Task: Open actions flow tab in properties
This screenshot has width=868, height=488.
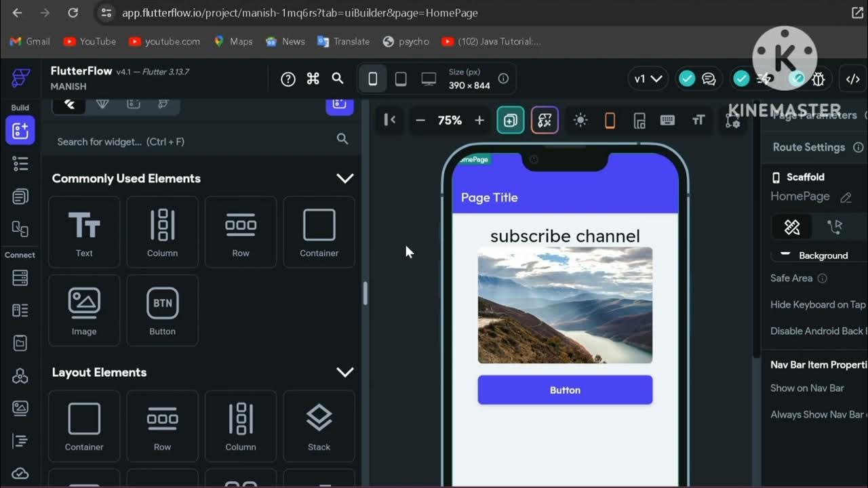Action: point(835,227)
